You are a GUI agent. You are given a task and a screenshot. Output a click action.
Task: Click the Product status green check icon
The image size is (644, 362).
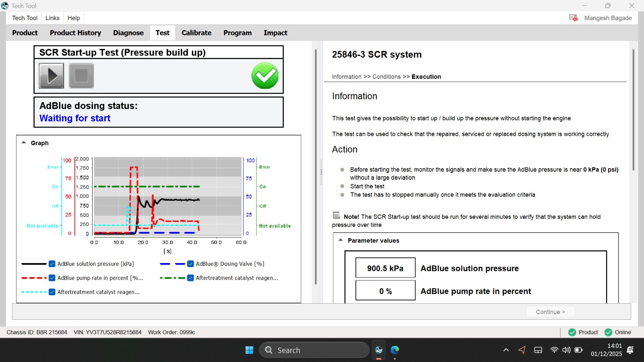pyautogui.click(x=572, y=332)
